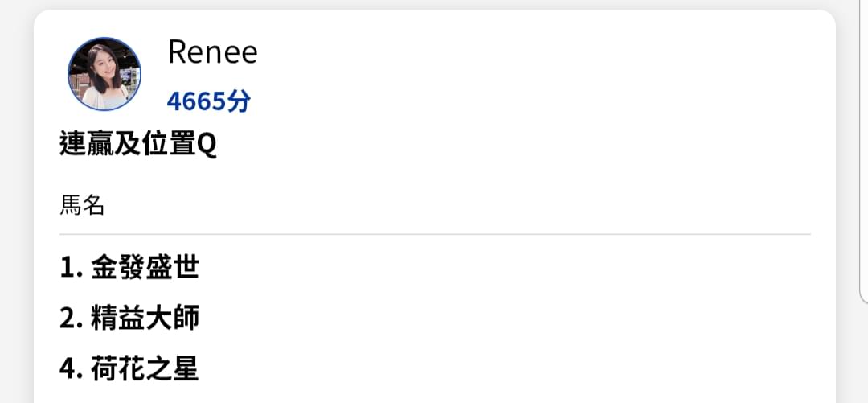Click the number 1. before 金發盛世

[72, 269]
